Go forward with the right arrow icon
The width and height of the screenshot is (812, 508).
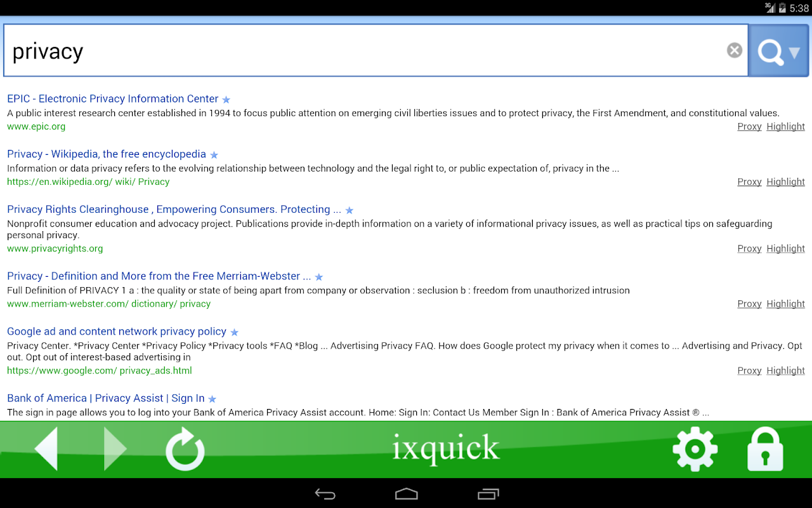tap(115, 448)
